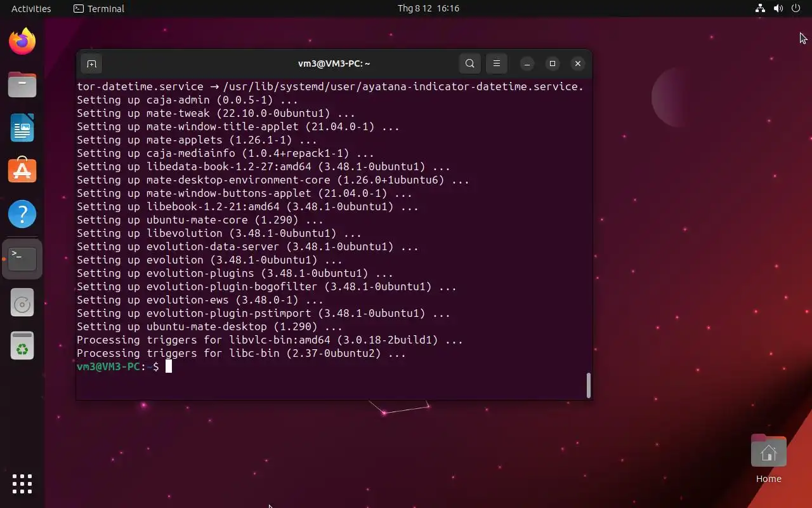Open the Home folder desktop icon
Screen dimensions: 812x508
(769, 458)
